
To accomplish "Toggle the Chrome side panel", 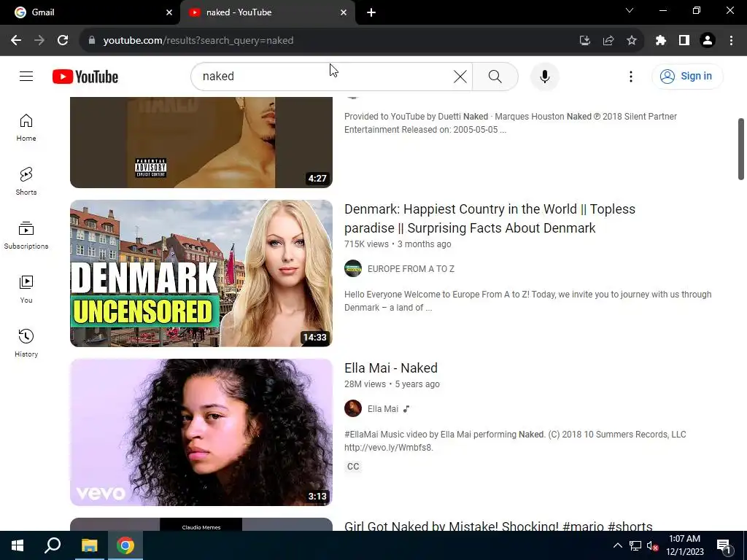I will pos(684,41).
